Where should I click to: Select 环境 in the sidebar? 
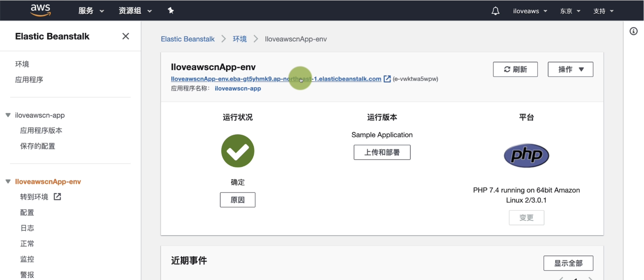tap(22, 64)
